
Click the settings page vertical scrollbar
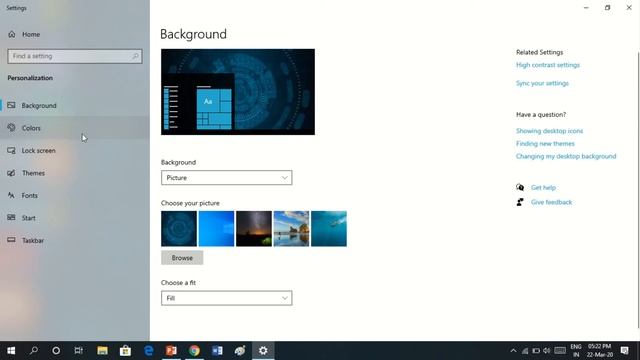(x=638, y=190)
